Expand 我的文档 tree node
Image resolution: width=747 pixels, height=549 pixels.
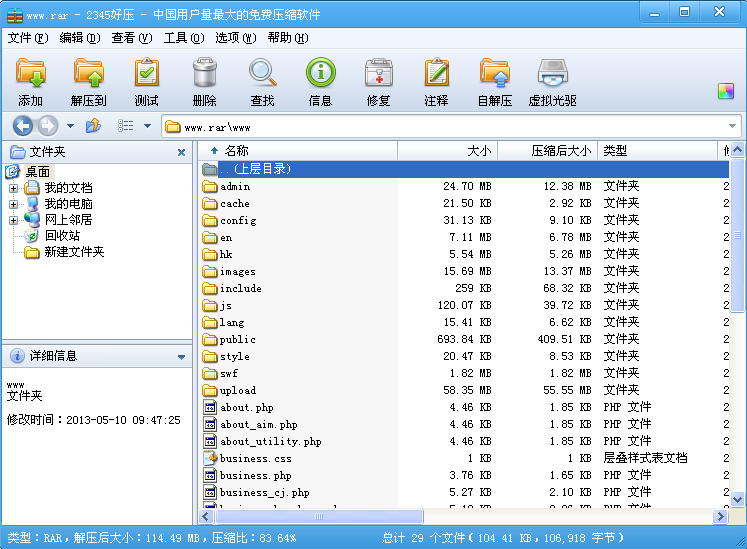click(13, 188)
